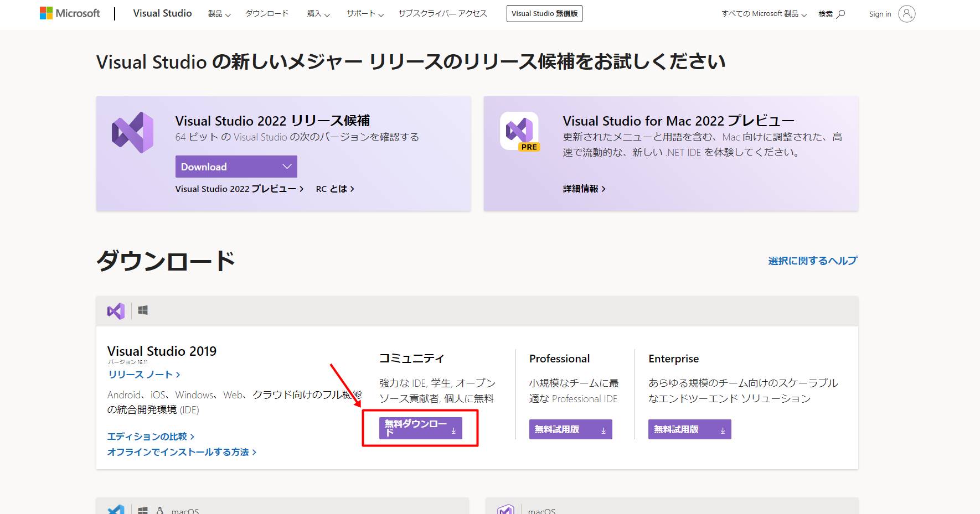This screenshot has height=514, width=980.
Task: Expand the 購入 menu
Action: click(x=318, y=14)
